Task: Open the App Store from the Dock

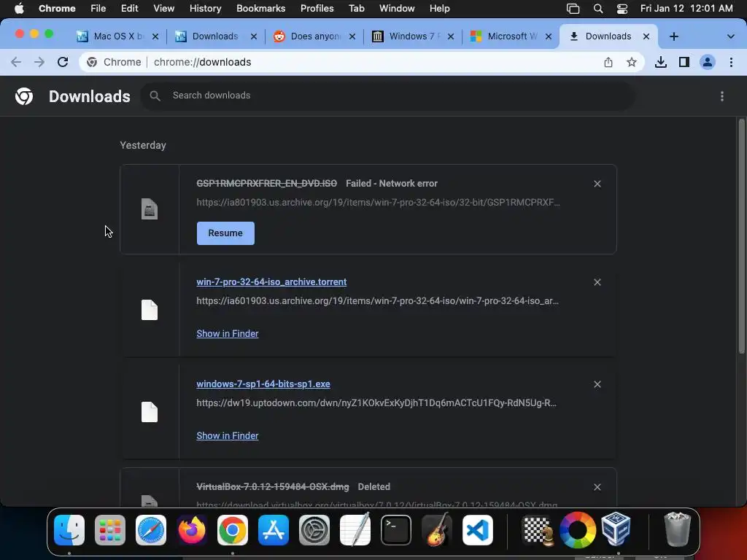Action: pyautogui.click(x=274, y=530)
